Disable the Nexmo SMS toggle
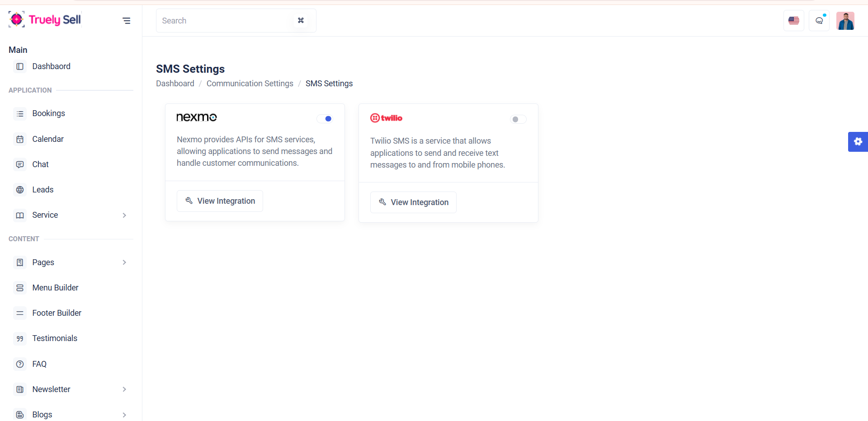Screen dimensions: 868x421 pos(325,119)
